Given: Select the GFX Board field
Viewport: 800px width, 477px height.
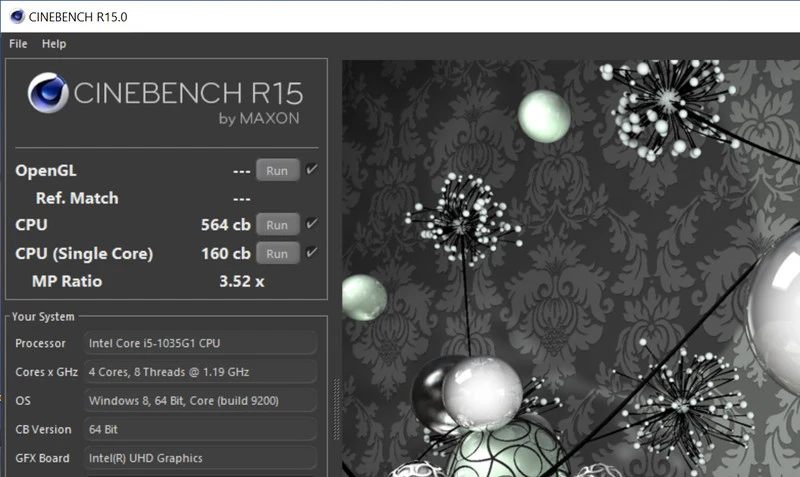Looking at the screenshot, I should coord(200,458).
